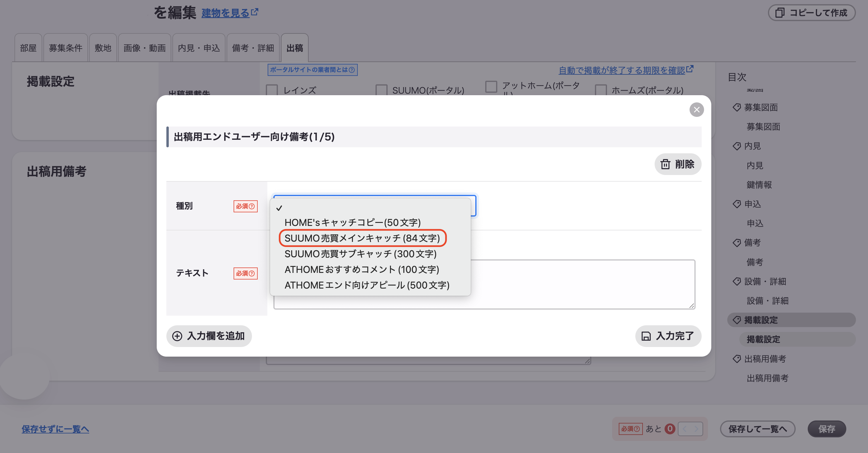Go to 鍵情報 in table of contents

(759, 185)
